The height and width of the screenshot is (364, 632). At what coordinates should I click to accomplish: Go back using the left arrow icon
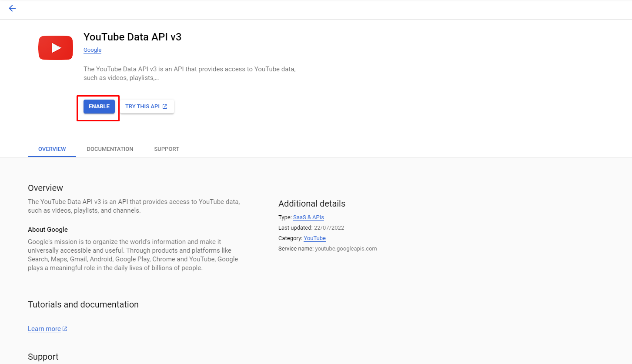tap(12, 8)
